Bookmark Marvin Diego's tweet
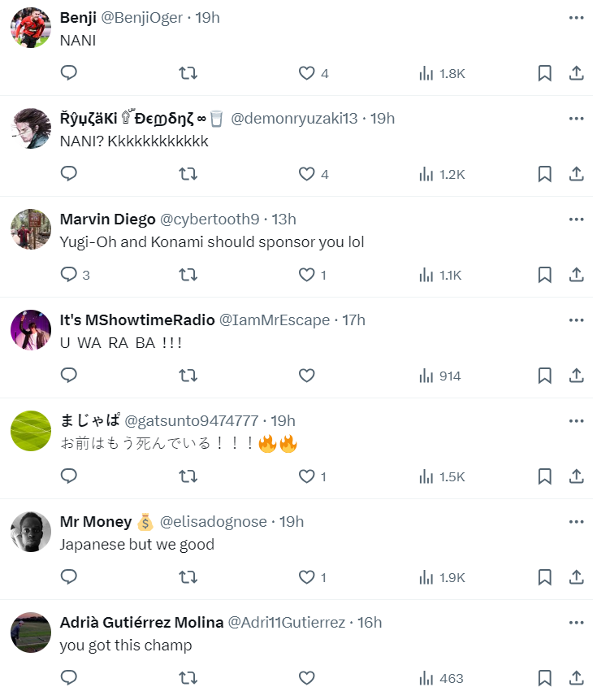Image resolution: width=593 pixels, height=700 pixels. [545, 275]
